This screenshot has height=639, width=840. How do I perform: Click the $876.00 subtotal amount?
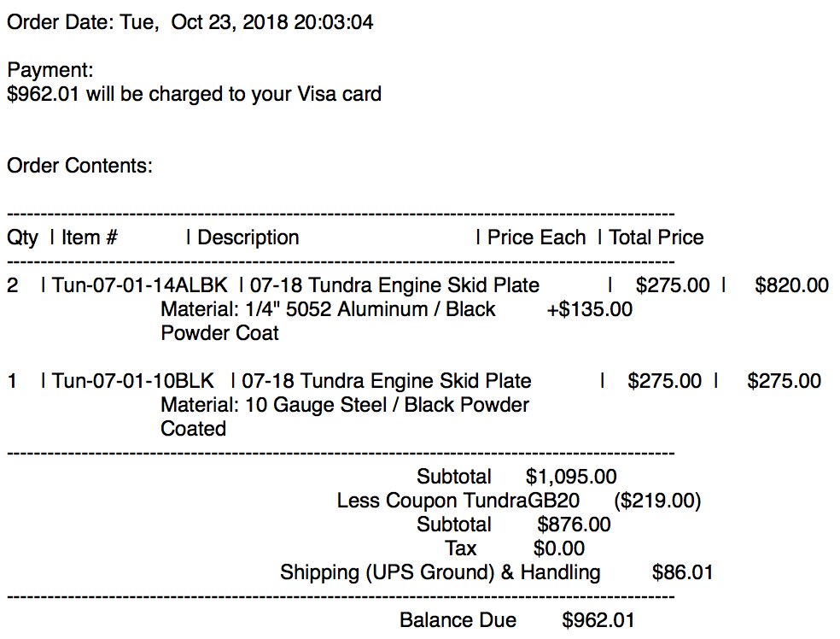coord(574,525)
